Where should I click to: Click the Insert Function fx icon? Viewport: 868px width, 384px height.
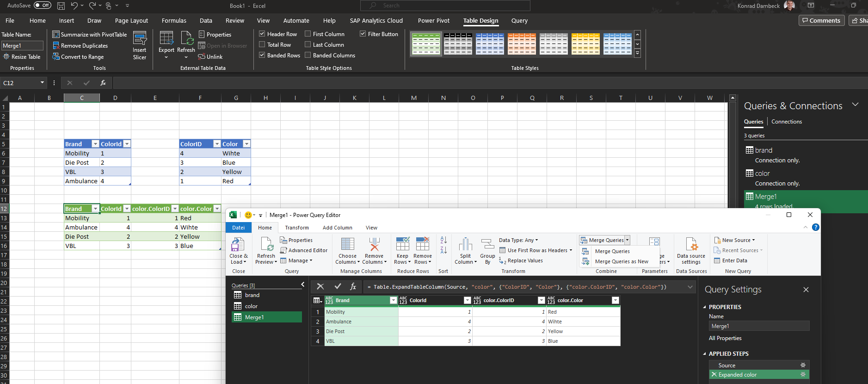pyautogui.click(x=103, y=83)
